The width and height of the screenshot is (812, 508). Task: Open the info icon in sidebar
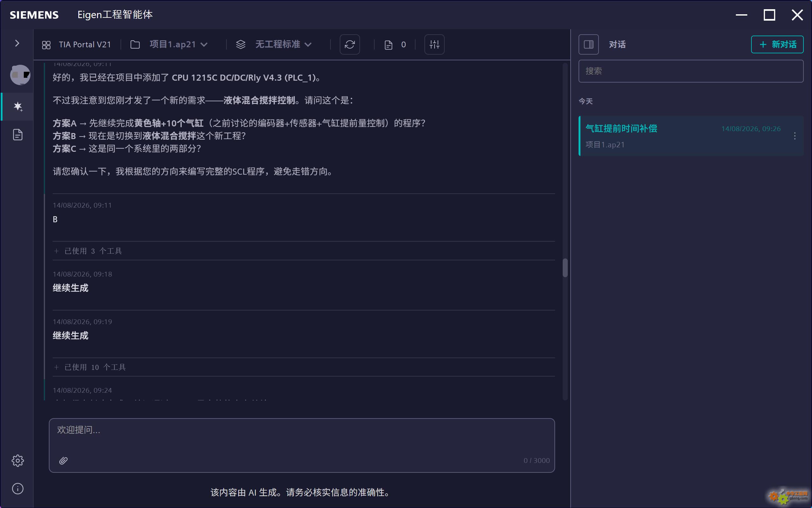18,489
